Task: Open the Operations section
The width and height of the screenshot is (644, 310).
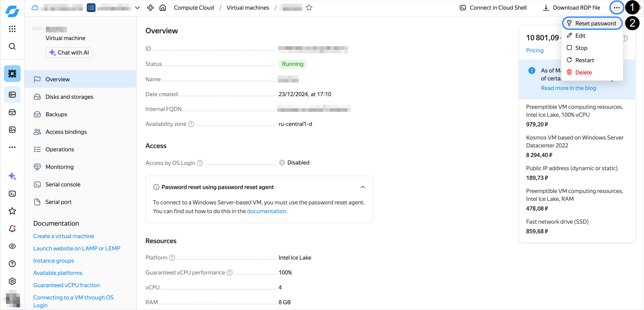Action: point(81,149)
